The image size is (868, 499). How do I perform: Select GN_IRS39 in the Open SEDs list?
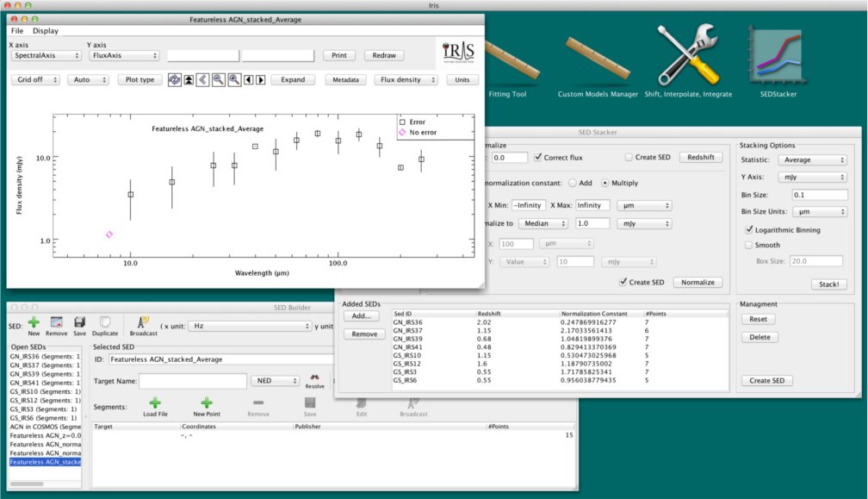pos(46,374)
